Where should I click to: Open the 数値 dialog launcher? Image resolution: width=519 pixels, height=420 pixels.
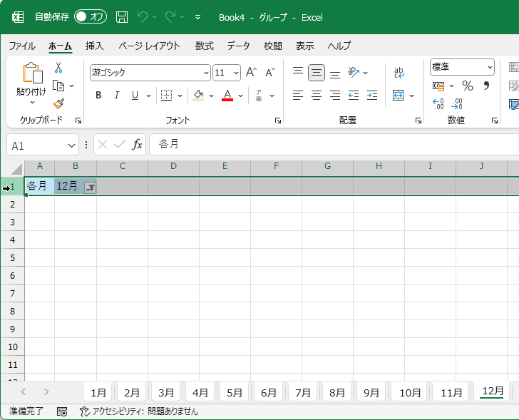click(x=495, y=121)
